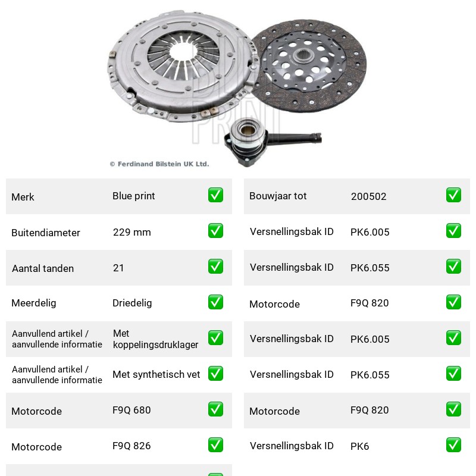This screenshot has width=476, height=476.
Task: Click the last Motorcode F9Q 820 checkmark
Action: pyautogui.click(x=453, y=409)
